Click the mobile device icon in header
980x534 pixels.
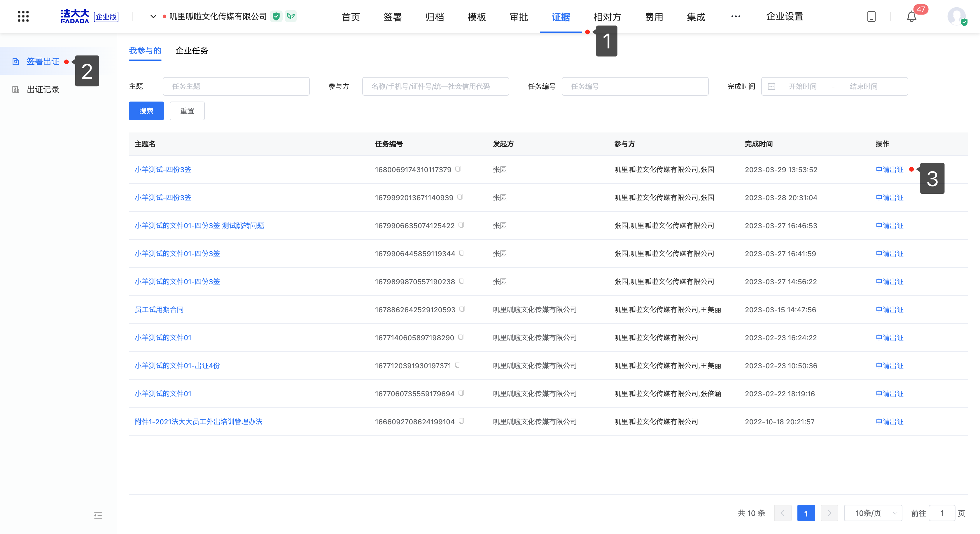(871, 17)
